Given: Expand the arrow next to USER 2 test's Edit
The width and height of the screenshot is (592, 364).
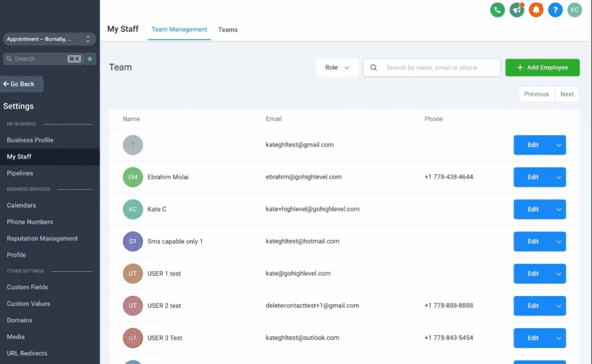Looking at the screenshot, I should pyautogui.click(x=558, y=306).
